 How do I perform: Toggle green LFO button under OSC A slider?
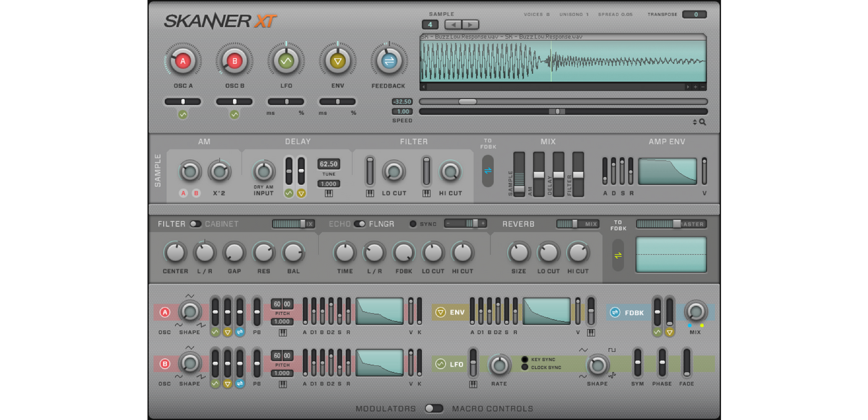pyautogui.click(x=183, y=114)
